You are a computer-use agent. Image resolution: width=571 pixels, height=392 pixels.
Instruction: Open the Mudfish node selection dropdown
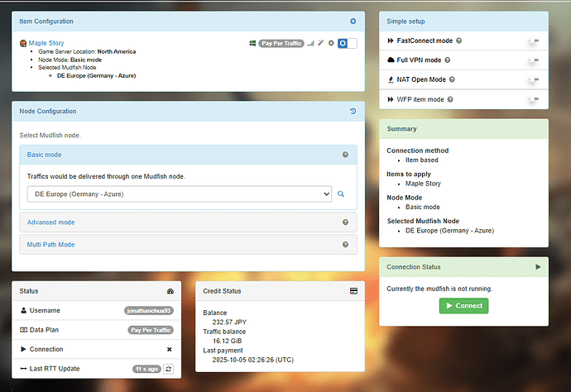(179, 194)
